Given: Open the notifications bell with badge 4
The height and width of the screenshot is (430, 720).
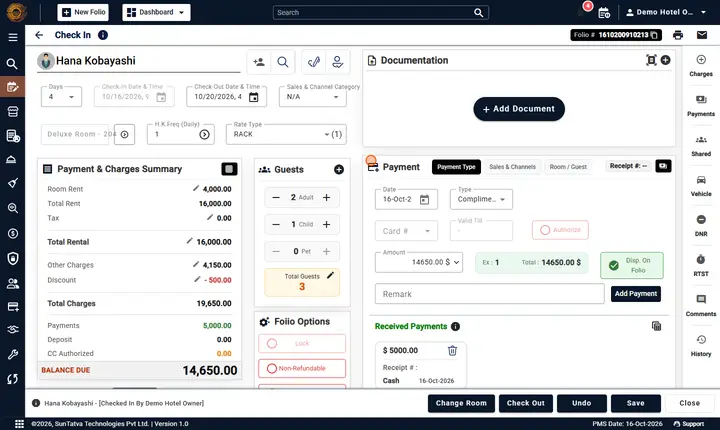Looking at the screenshot, I should [x=582, y=11].
